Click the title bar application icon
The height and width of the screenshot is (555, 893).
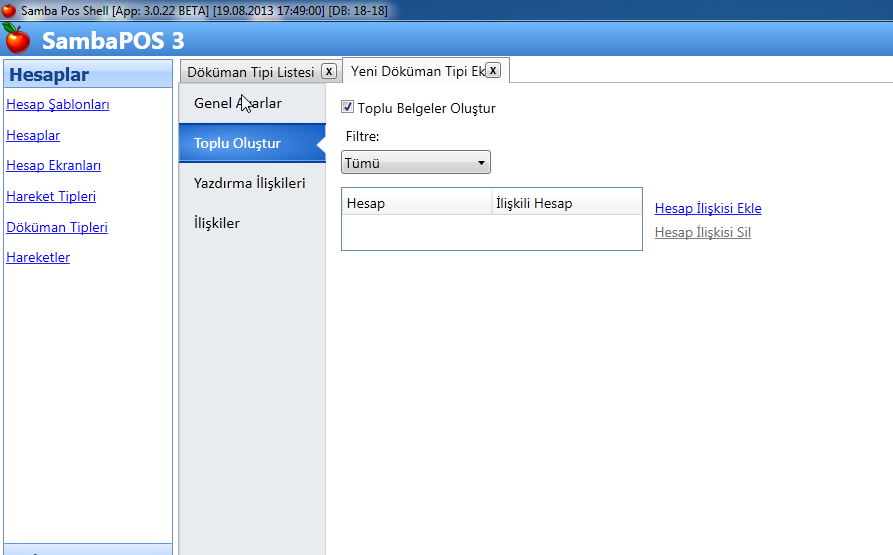pos(9,9)
